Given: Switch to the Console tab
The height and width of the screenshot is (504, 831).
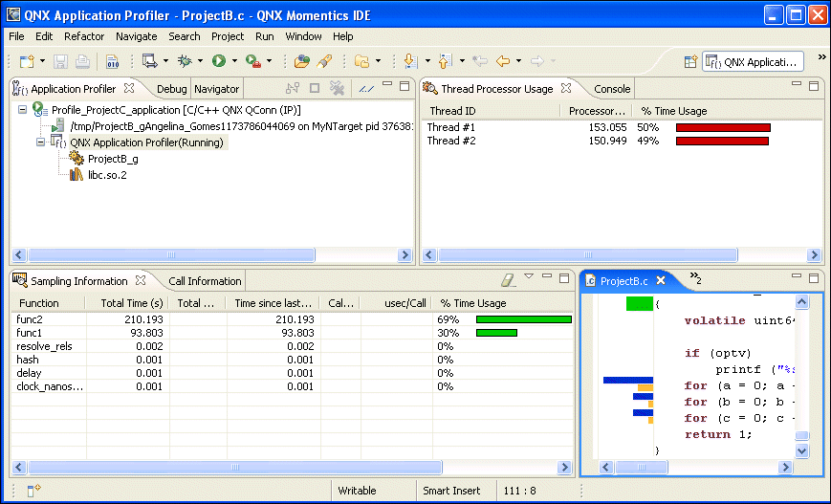Looking at the screenshot, I should click(612, 89).
